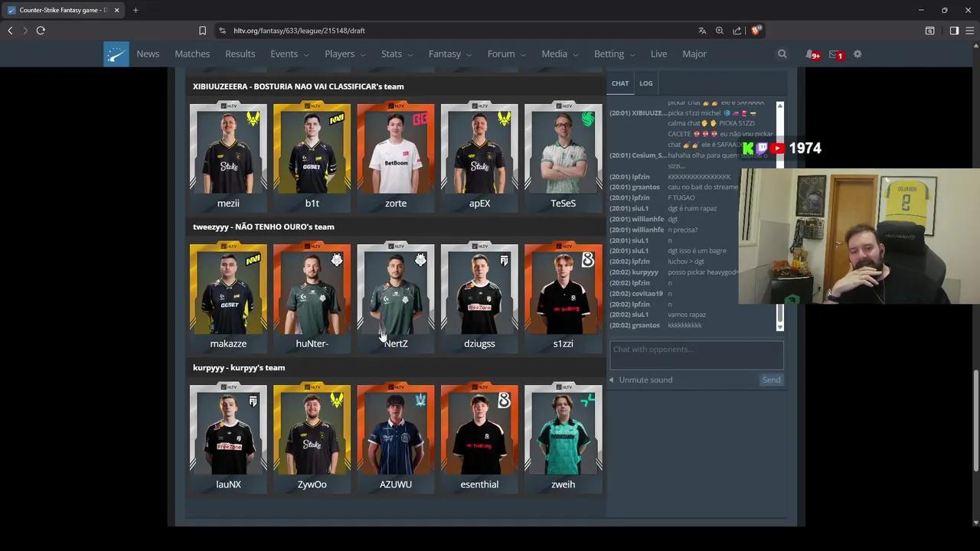Expand the Forum dropdown

click(507, 54)
